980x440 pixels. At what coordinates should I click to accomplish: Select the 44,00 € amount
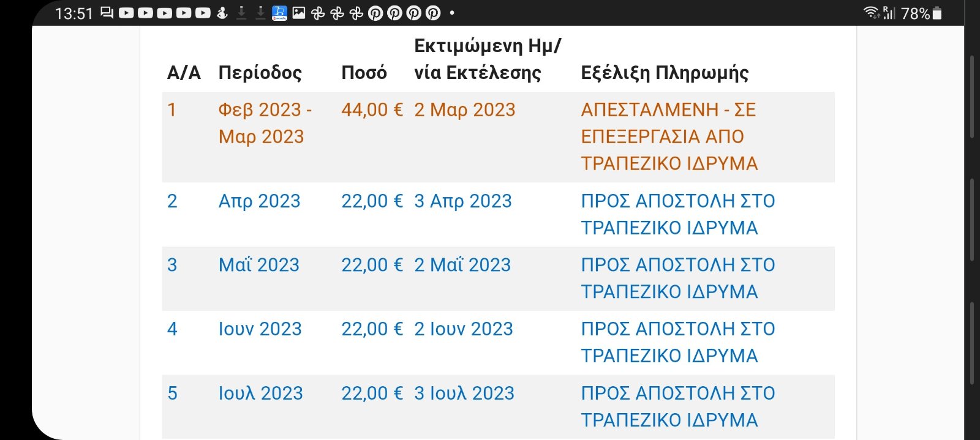click(372, 110)
